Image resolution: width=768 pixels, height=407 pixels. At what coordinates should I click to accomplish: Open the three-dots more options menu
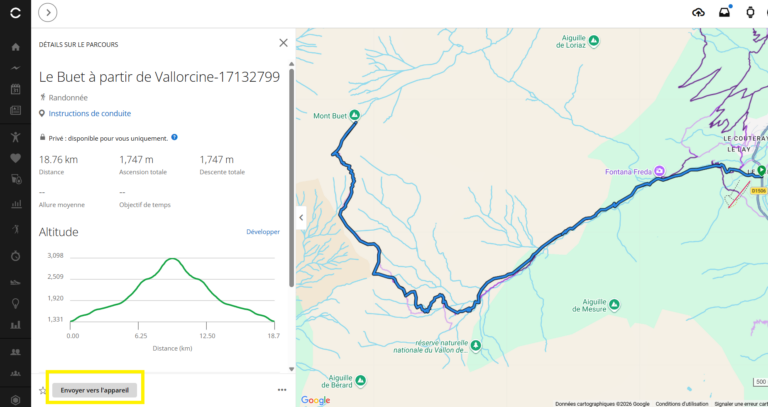click(282, 390)
